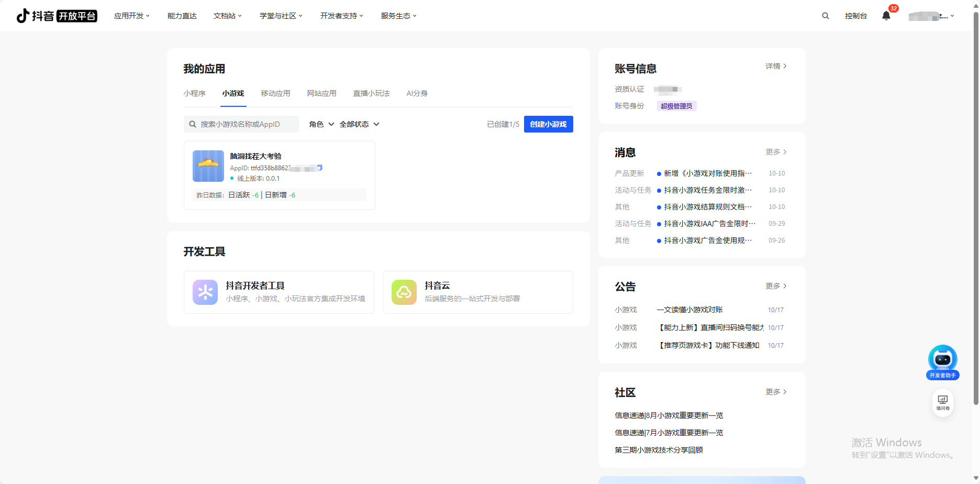Click the 脑洞找茬大考验 game thumbnail

(208, 166)
